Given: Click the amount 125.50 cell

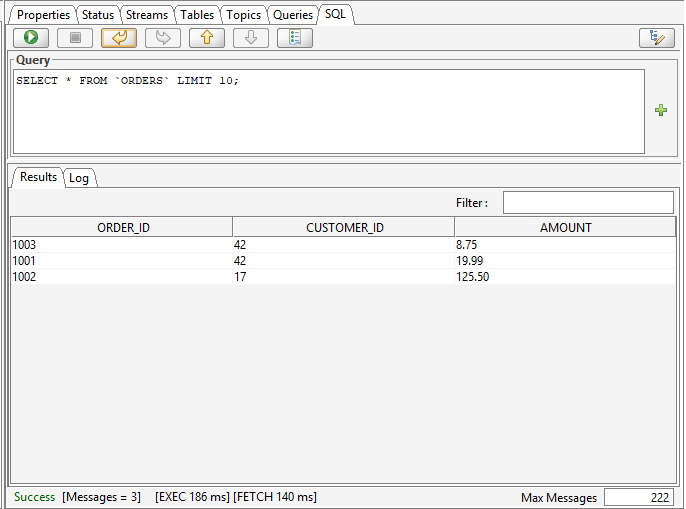Looking at the screenshot, I should 565,277.
